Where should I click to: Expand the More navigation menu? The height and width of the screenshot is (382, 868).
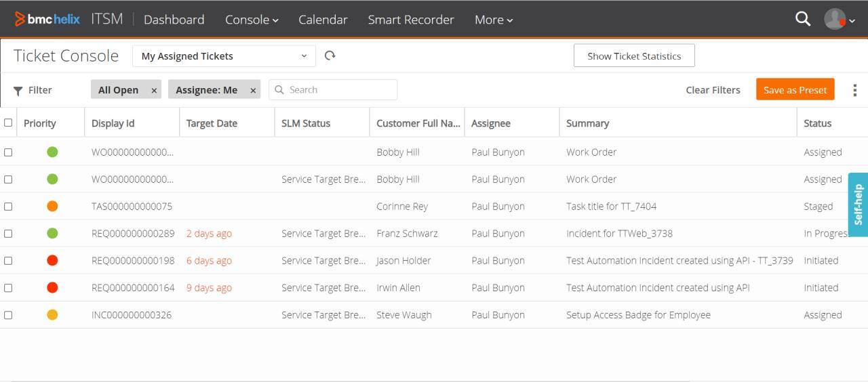(x=493, y=20)
